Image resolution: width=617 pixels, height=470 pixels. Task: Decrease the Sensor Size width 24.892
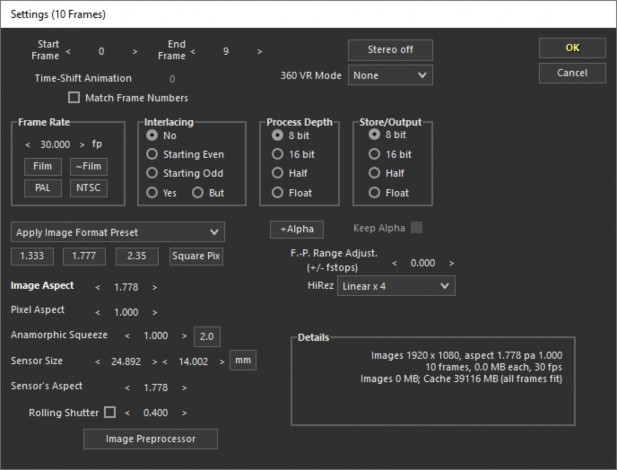[x=98, y=362]
